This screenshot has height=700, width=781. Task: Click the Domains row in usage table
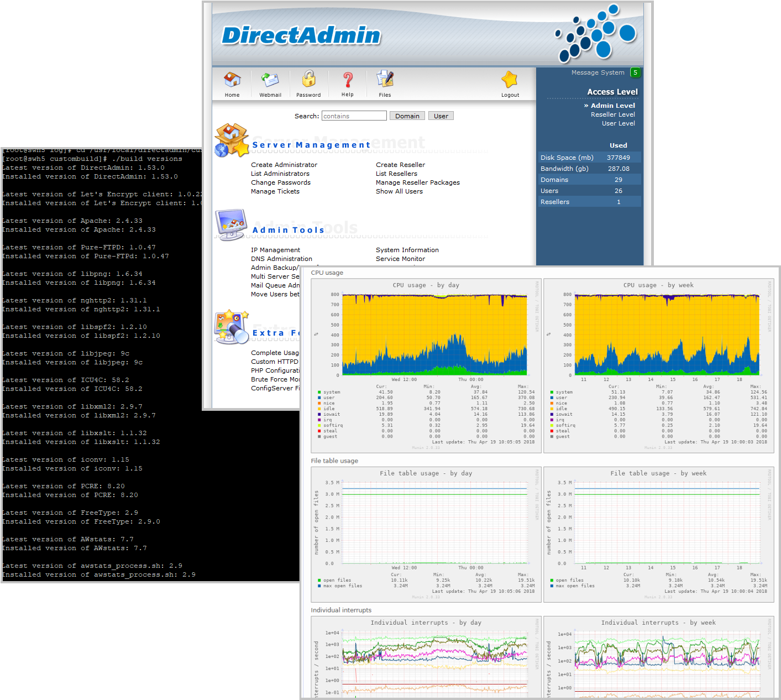coord(589,180)
